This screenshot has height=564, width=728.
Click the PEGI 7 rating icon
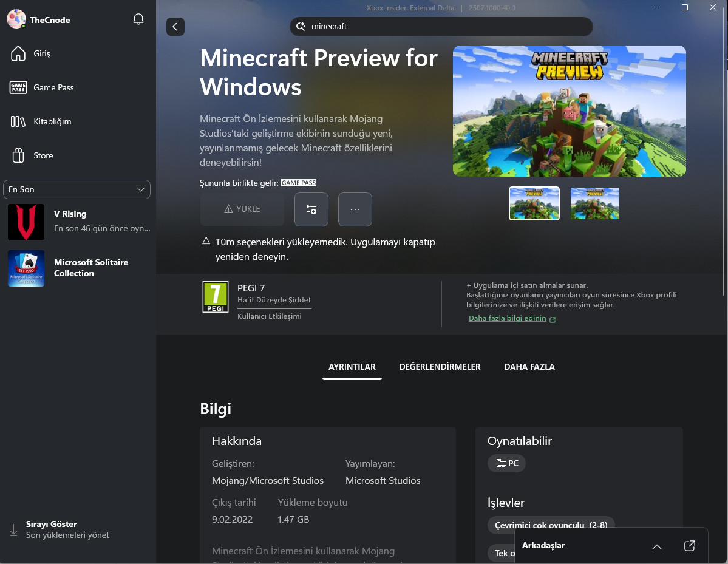216,297
